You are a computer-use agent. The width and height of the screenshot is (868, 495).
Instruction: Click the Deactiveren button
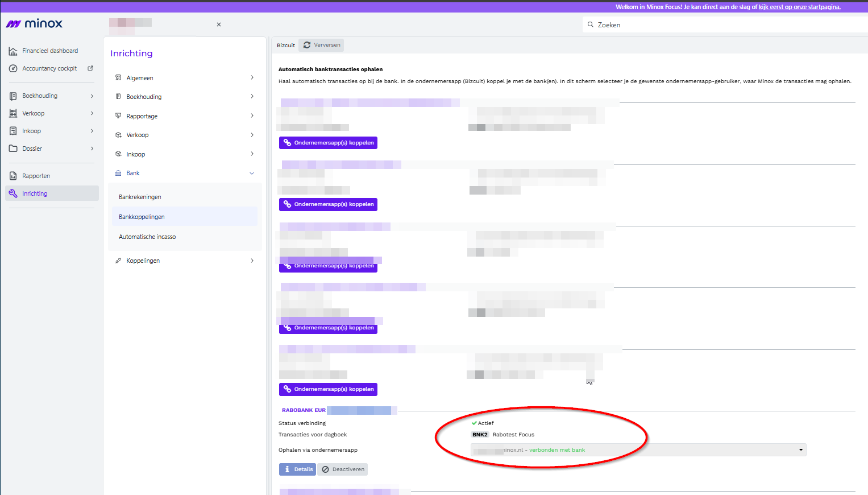tap(343, 469)
